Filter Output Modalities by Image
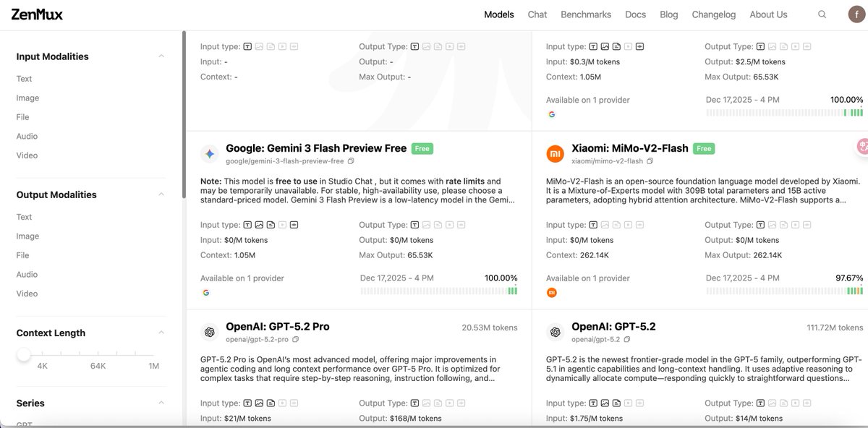 click(28, 236)
